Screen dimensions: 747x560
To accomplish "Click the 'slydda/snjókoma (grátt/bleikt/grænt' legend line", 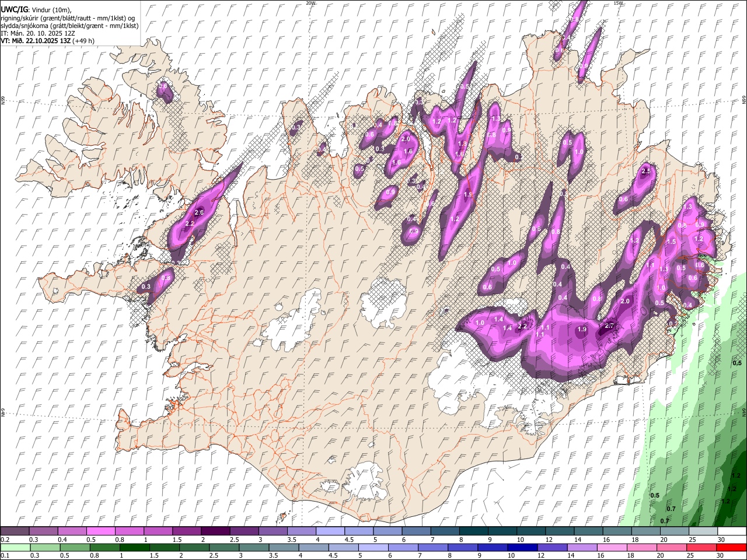I will click(x=69, y=26).
